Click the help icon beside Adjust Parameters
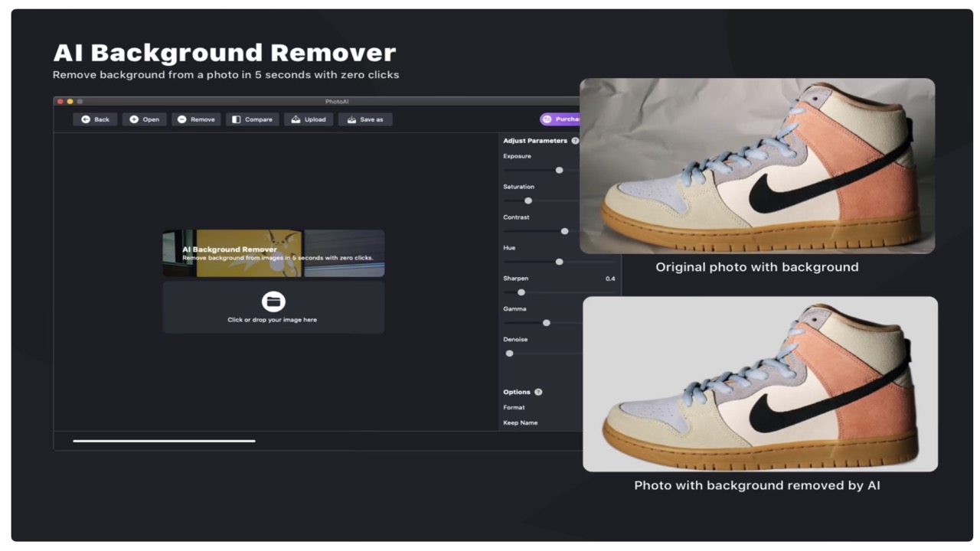The width and height of the screenshot is (980, 551). (575, 141)
